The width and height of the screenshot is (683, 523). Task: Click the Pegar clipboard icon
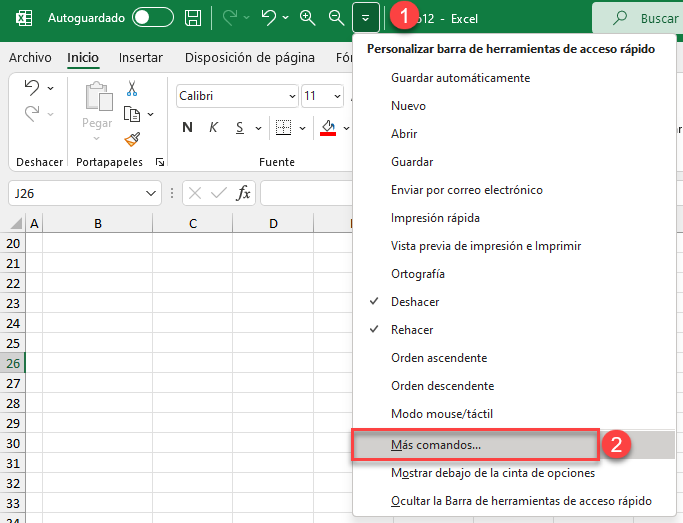98,96
